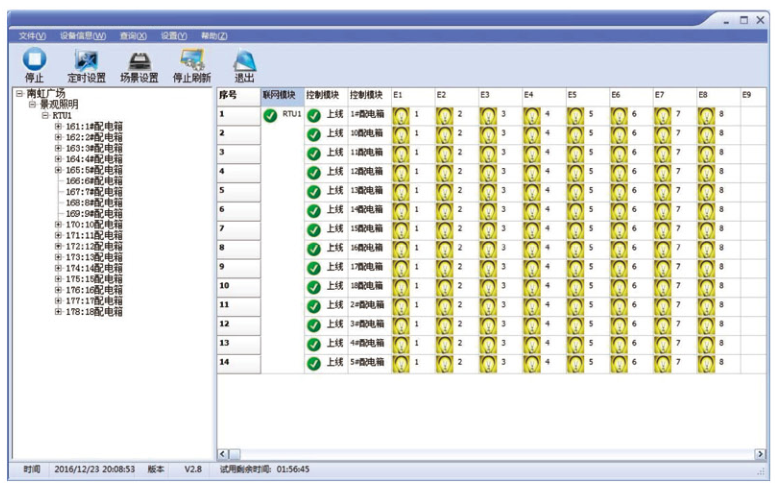Click the E8 light bulb icon in row 14

tap(707, 362)
